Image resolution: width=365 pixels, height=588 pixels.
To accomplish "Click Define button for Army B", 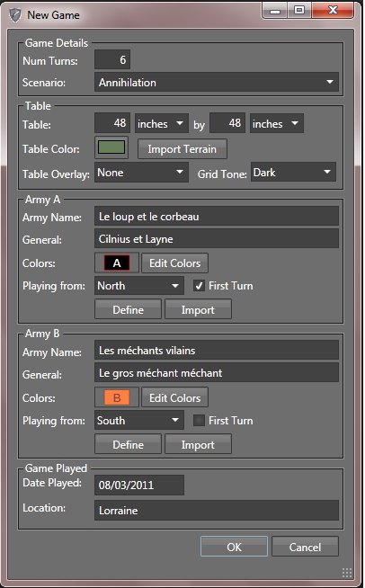I will pyautogui.click(x=128, y=444).
